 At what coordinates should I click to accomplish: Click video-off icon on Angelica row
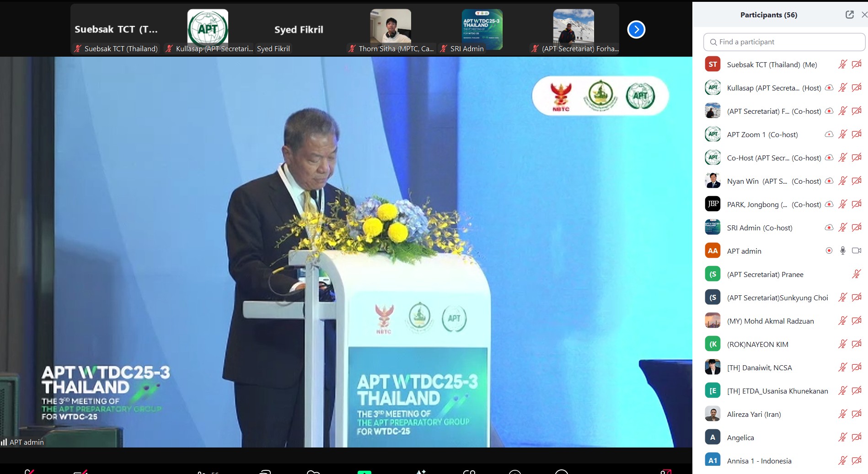(x=857, y=437)
